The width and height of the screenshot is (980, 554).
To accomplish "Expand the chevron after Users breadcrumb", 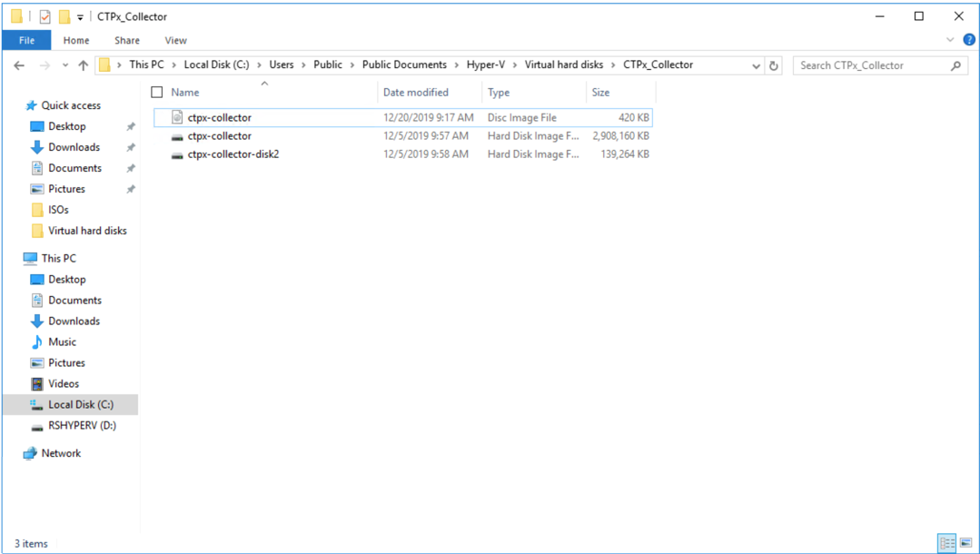I will (303, 65).
